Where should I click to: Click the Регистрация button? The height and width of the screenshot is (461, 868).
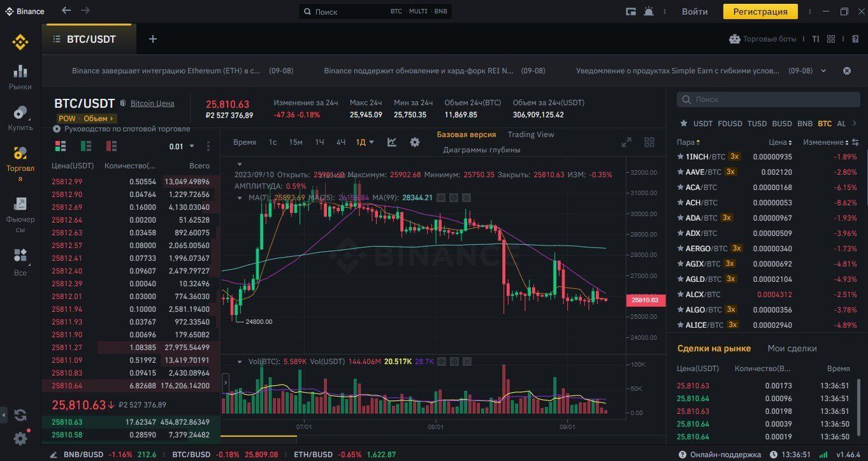pos(760,11)
